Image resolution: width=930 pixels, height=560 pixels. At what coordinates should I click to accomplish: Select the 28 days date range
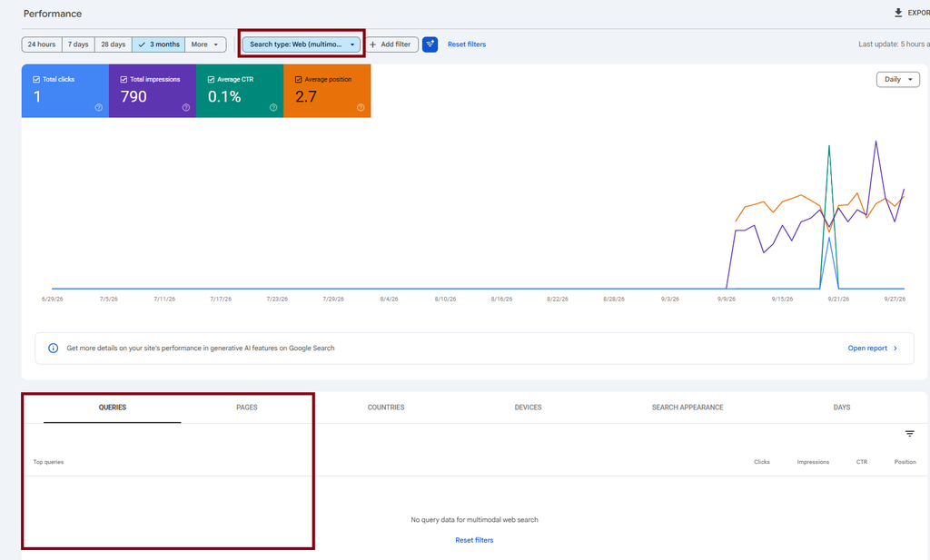tap(113, 44)
